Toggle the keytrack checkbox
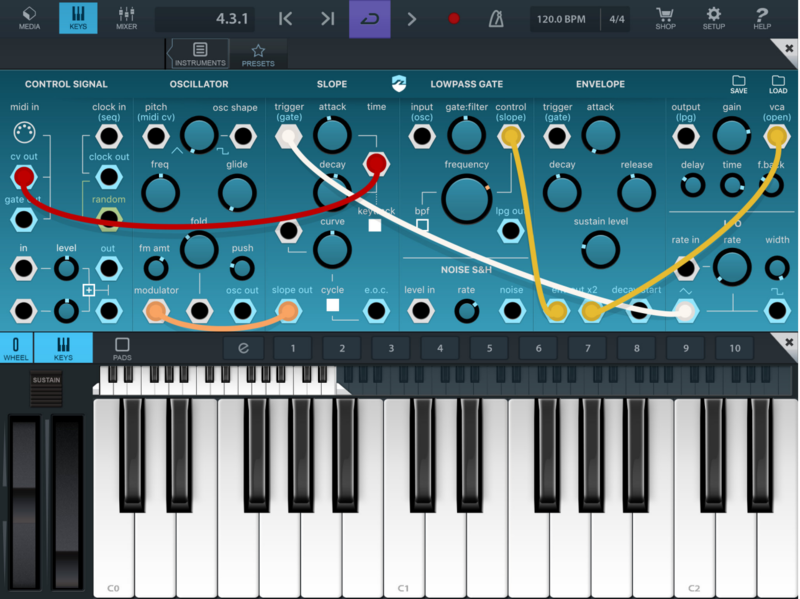The width and height of the screenshot is (800, 599). coord(375,226)
